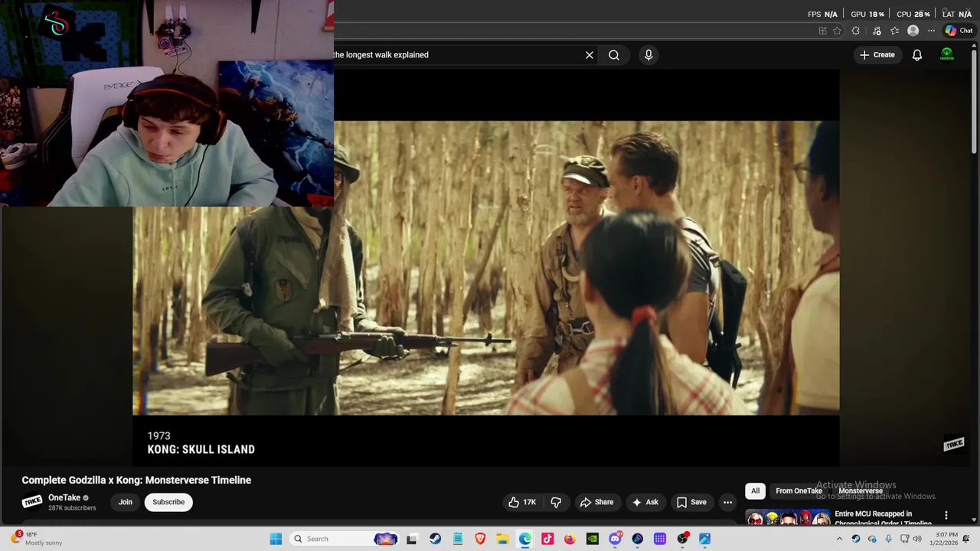The width and height of the screenshot is (980, 551).
Task: Open the OneTake channel avatar
Action: pyautogui.click(x=32, y=502)
